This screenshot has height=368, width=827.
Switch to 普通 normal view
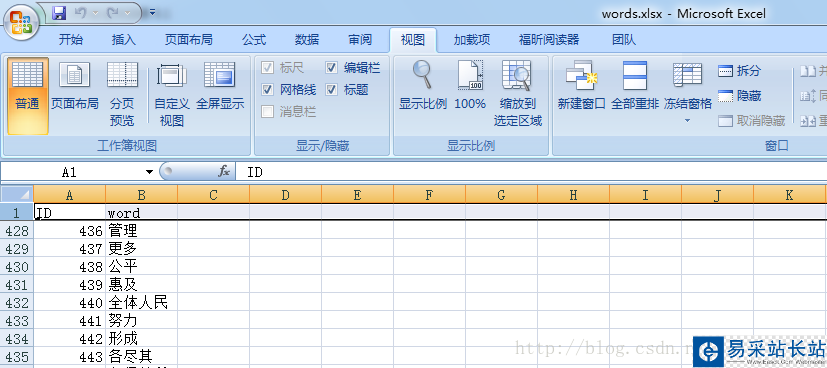(x=27, y=95)
